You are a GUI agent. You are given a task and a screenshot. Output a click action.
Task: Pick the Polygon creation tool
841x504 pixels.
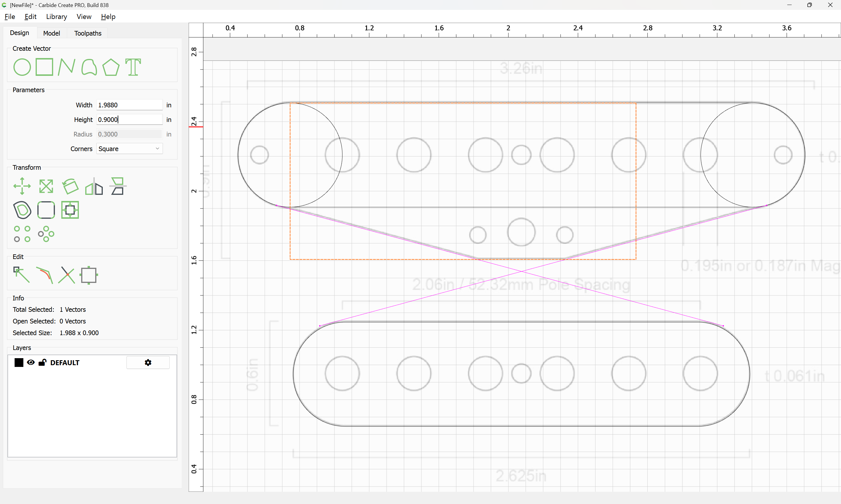[111, 67]
